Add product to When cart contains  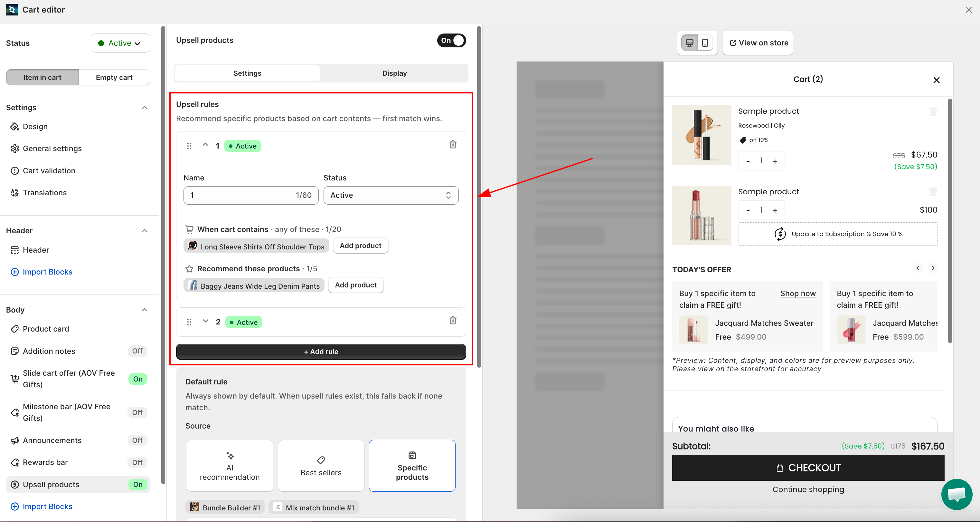(x=360, y=246)
